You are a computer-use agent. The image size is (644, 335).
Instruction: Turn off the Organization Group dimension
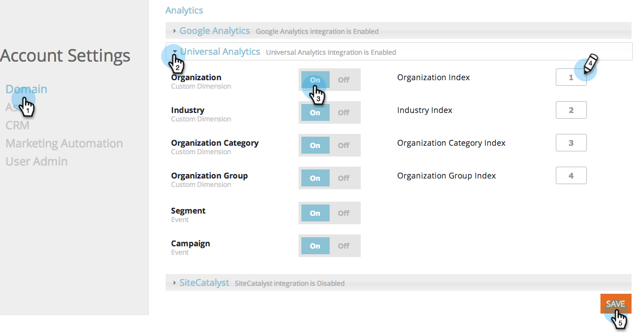click(344, 178)
